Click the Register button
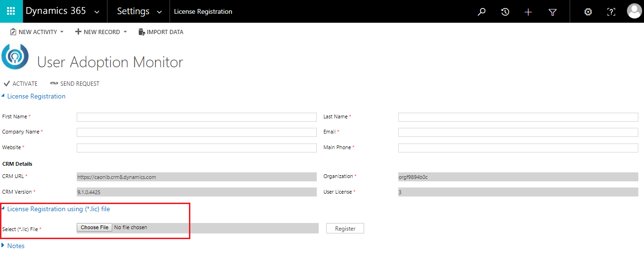The height and width of the screenshot is (268, 644). pyautogui.click(x=345, y=228)
